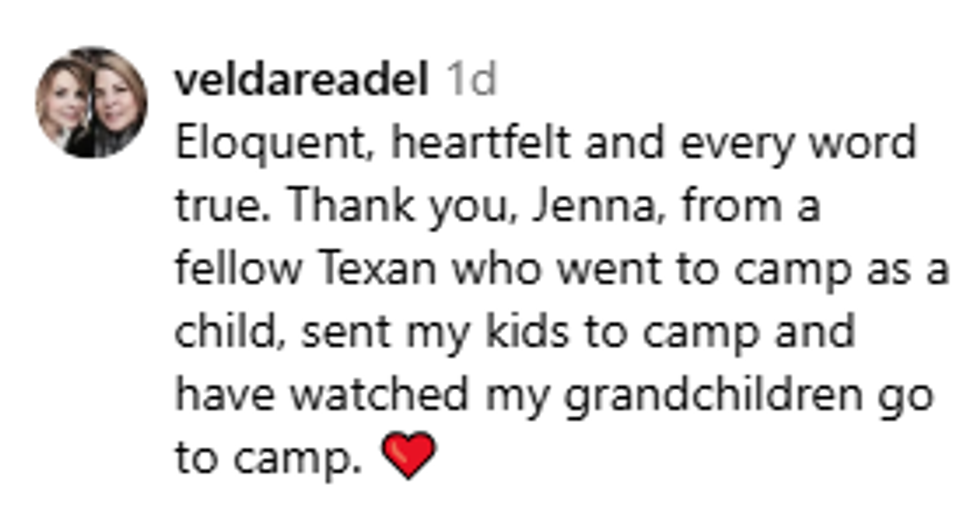Click the word fellow in the comment
The height and width of the screenshot is (515, 980).
(x=223, y=270)
